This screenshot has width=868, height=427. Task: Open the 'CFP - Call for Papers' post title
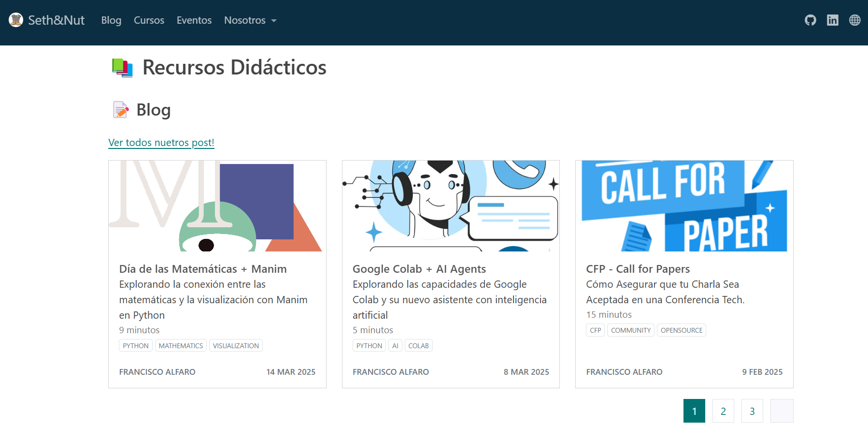coord(638,269)
